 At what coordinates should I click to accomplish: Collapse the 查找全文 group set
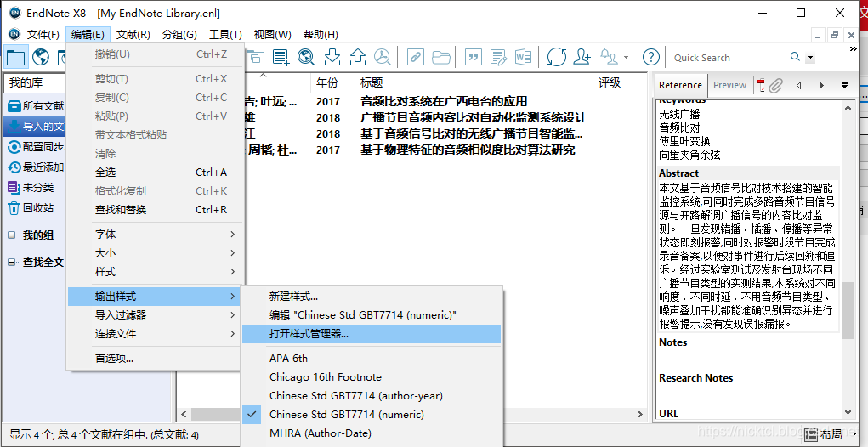point(12,263)
